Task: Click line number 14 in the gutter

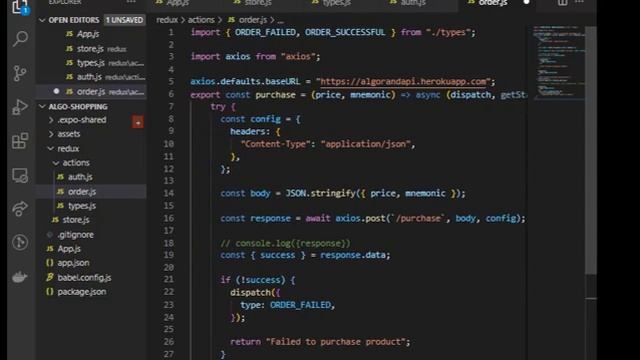Action: click(x=169, y=193)
